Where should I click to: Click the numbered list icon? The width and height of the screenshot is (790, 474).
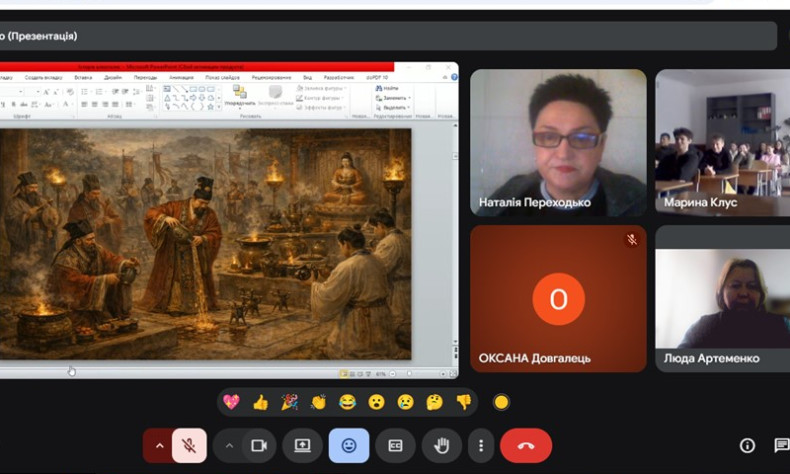tap(99, 92)
